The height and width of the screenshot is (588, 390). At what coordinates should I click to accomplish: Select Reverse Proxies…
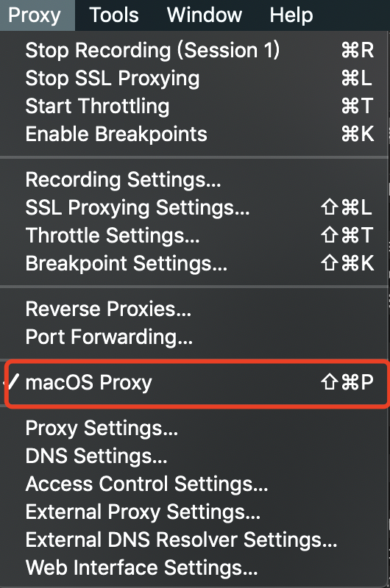coord(194,309)
